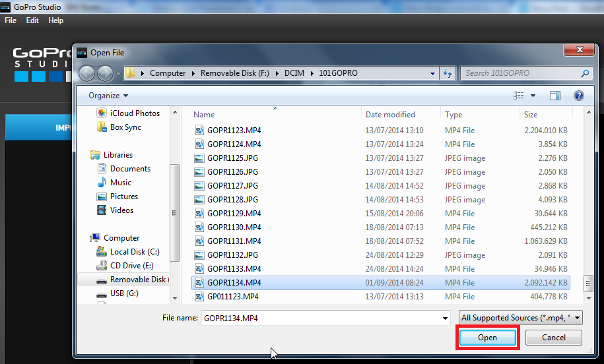
Task: Open the Organize dropdown menu
Action: pyautogui.click(x=108, y=96)
